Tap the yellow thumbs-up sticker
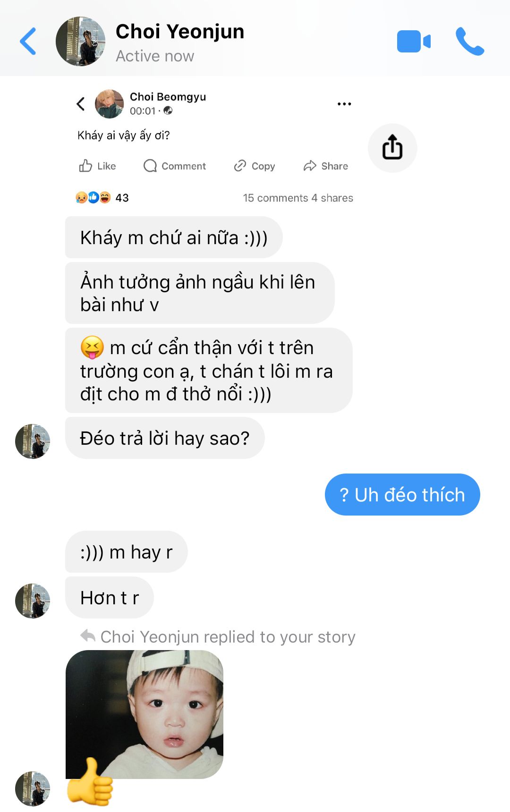The image size is (510, 812). [90, 782]
